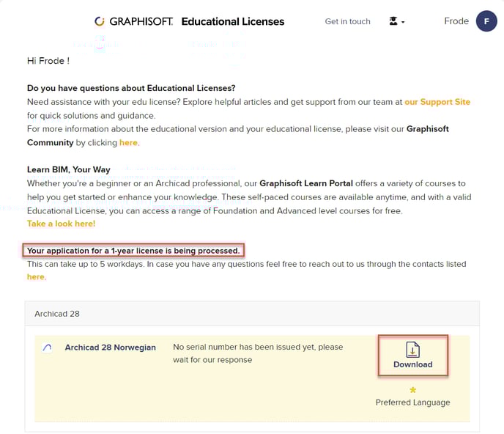Click the Archicad 28 section header
The image size is (504, 434).
click(252, 314)
